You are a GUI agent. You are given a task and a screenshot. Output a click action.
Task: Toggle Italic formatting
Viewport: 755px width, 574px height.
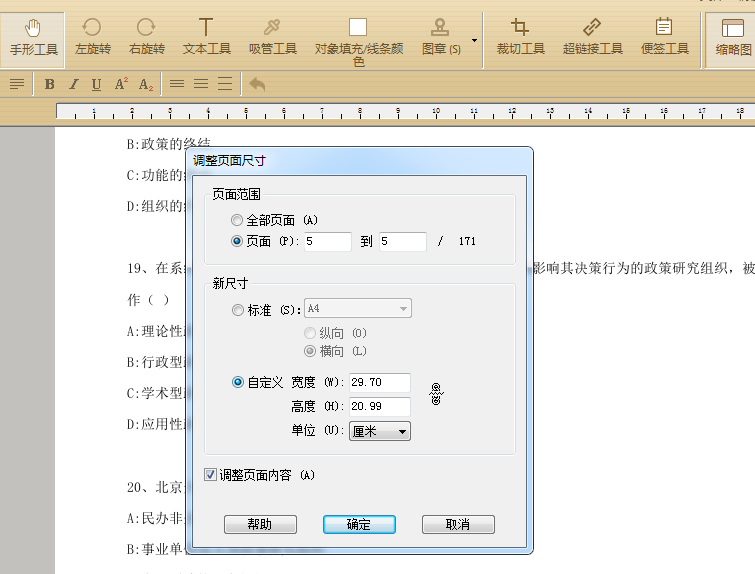pyautogui.click(x=73, y=84)
